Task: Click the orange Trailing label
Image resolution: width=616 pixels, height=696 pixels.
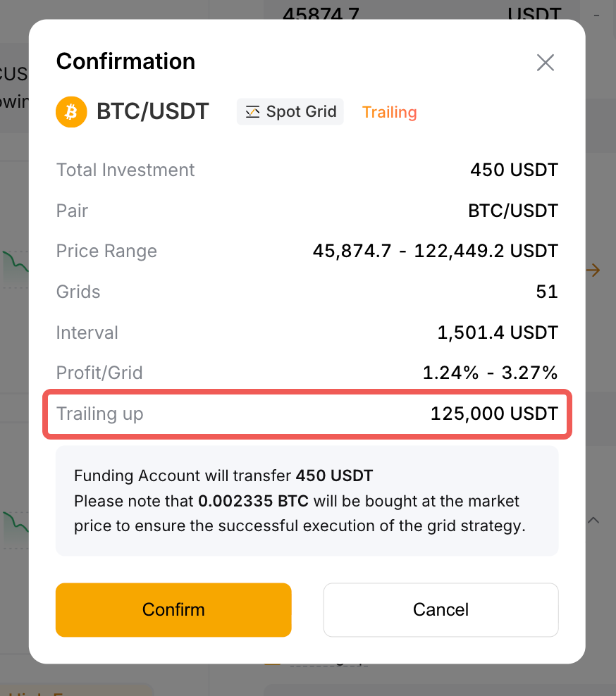Action: click(x=389, y=112)
